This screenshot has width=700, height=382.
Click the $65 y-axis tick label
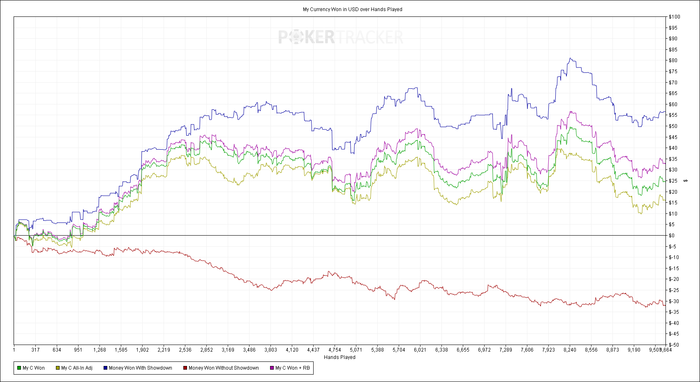673,93
